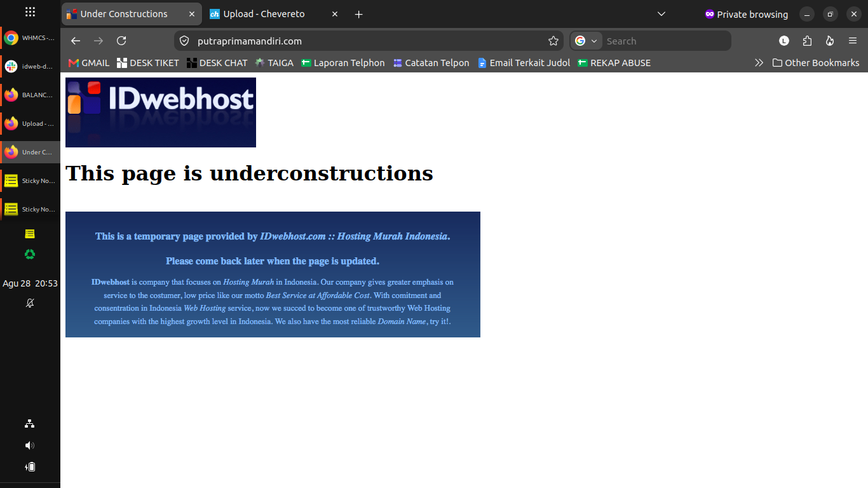Open the Google search engine dropdown
The height and width of the screenshot is (488, 868).
click(x=587, y=41)
